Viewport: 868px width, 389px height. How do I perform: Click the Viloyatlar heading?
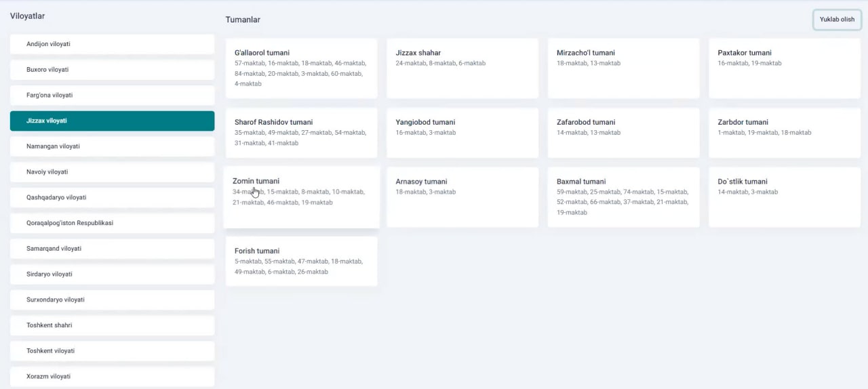point(28,16)
